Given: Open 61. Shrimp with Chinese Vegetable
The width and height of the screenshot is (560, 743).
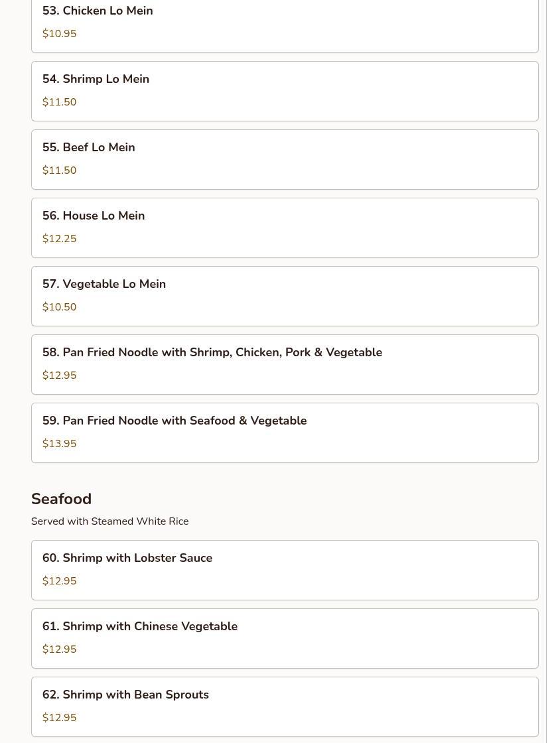Looking at the screenshot, I should tap(285, 638).
